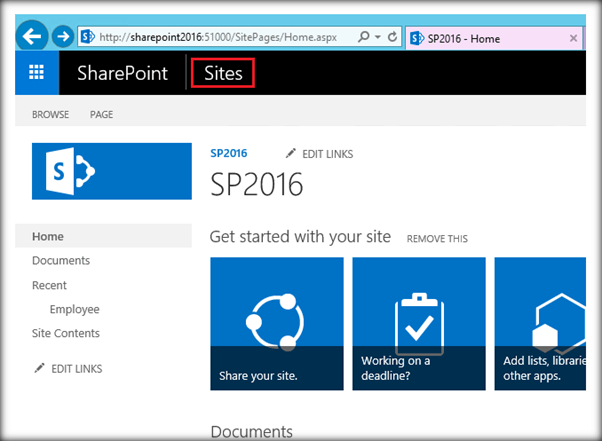Click the browser Back arrow button
The height and width of the screenshot is (441, 602).
[x=32, y=36]
